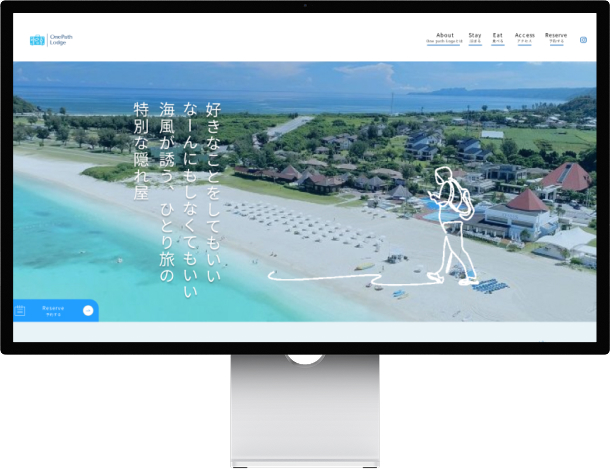Click the Japanese subtitle under Reserve menu

pyautogui.click(x=556, y=42)
